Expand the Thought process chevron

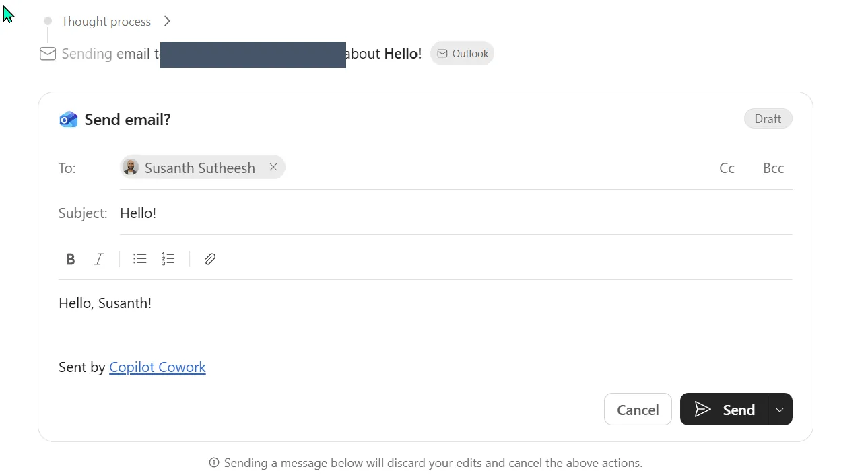coord(167,21)
